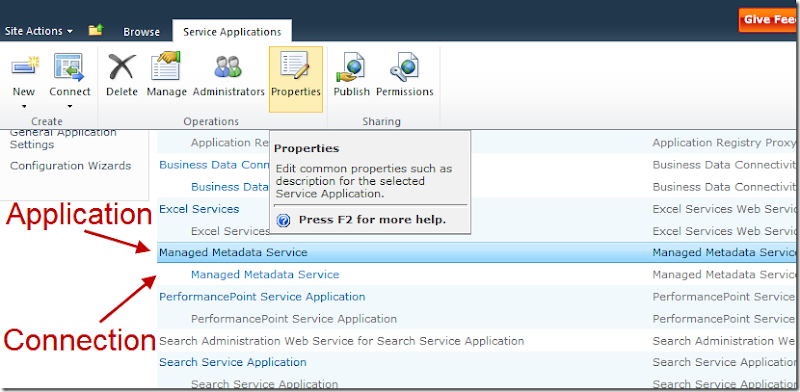Open the Site Actions menu
Viewport: 800px width, 392px height.
point(39,31)
